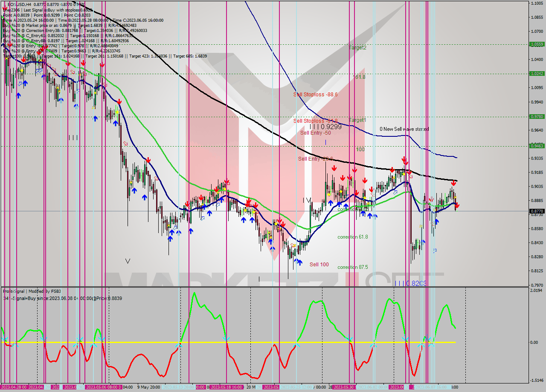The image size is (546, 392).
Task: Click the 2023.05.18 16:00 time label
Action: click(226, 387)
